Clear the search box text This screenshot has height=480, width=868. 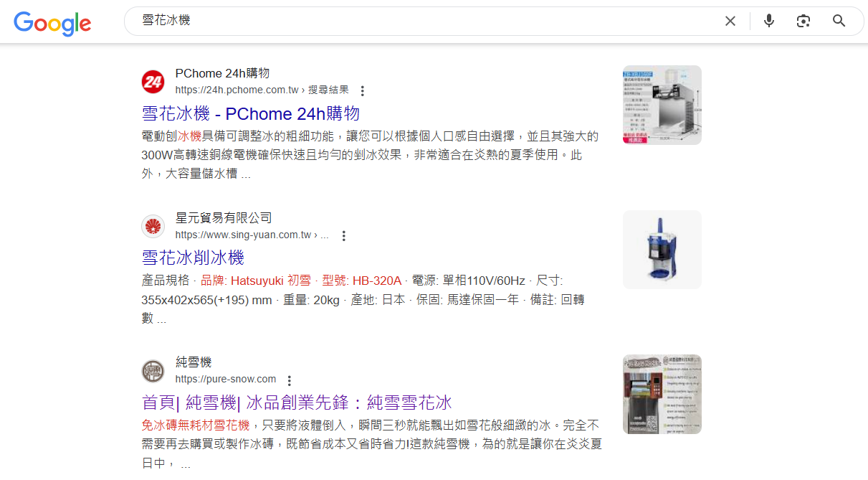730,21
